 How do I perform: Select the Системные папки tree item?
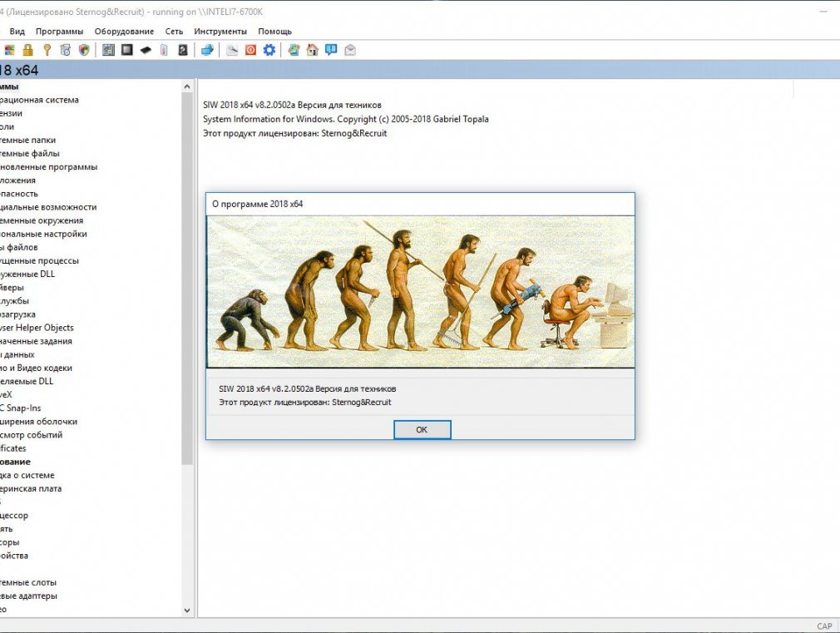pyautogui.click(x=27, y=140)
